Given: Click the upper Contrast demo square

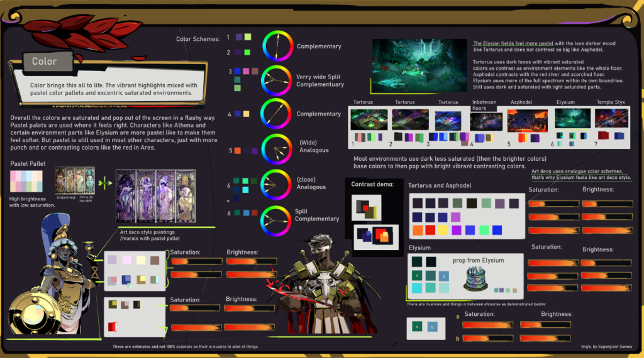Looking at the screenshot, I should pyautogui.click(x=367, y=207).
